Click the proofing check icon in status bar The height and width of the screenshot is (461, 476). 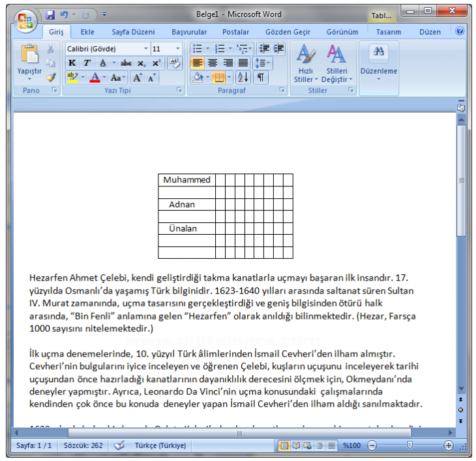coord(119,445)
